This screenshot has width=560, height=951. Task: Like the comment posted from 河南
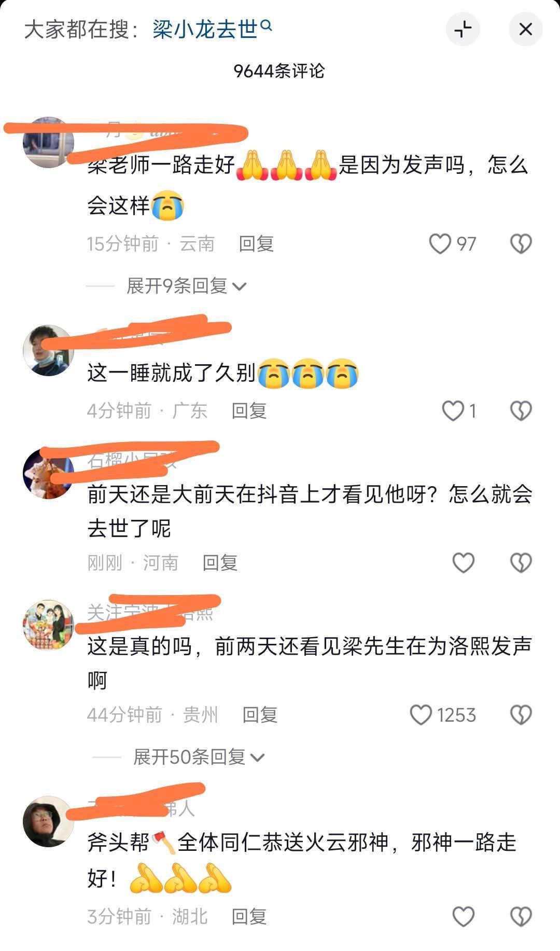(464, 562)
